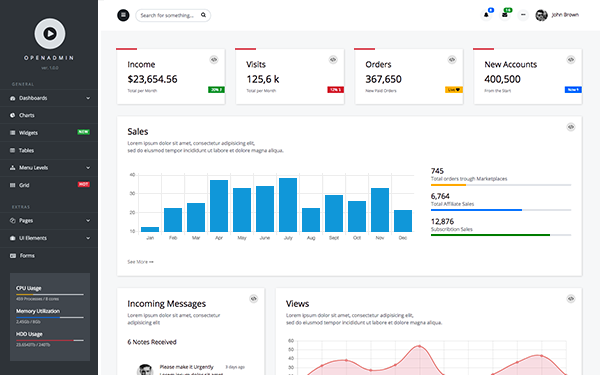Toggle the Views panel eye icon
Viewport: 600px width, 375px height.
click(571, 299)
